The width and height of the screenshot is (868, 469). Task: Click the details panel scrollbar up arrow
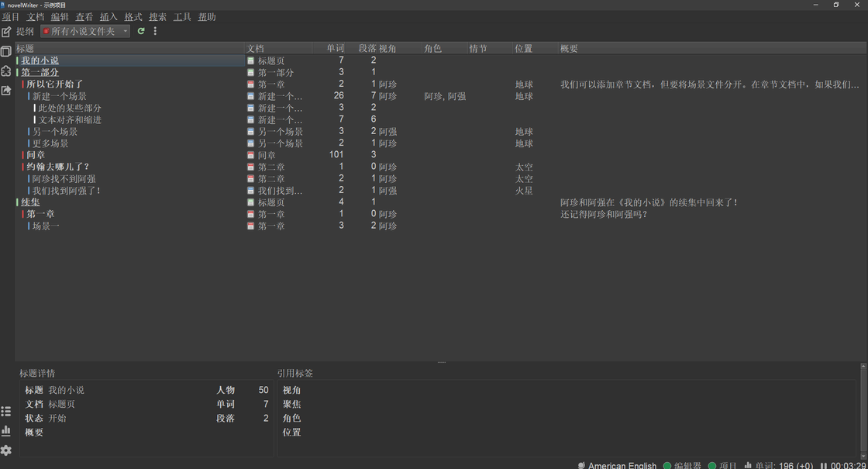(x=863, y=366)
